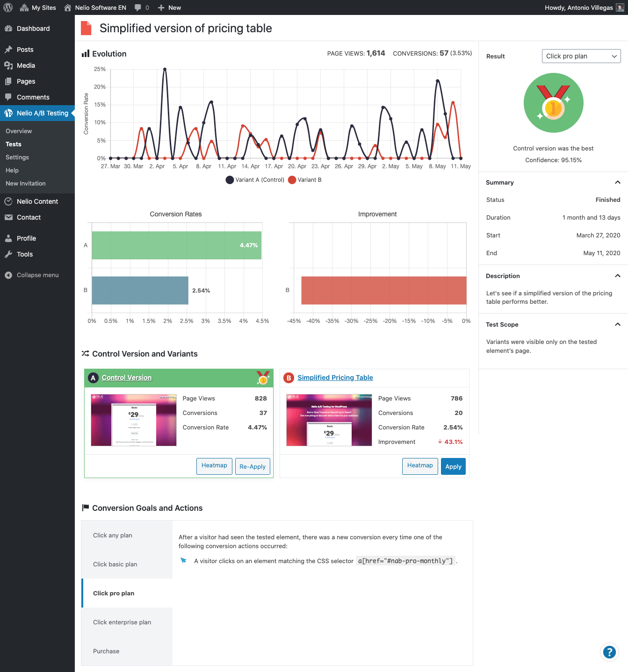Click the Evolution bar chart icon

click(86, 54)
